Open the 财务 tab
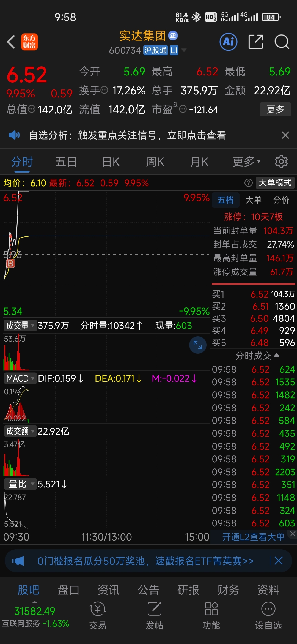This screenshot has width=297, height=644. tap(229, 590)
